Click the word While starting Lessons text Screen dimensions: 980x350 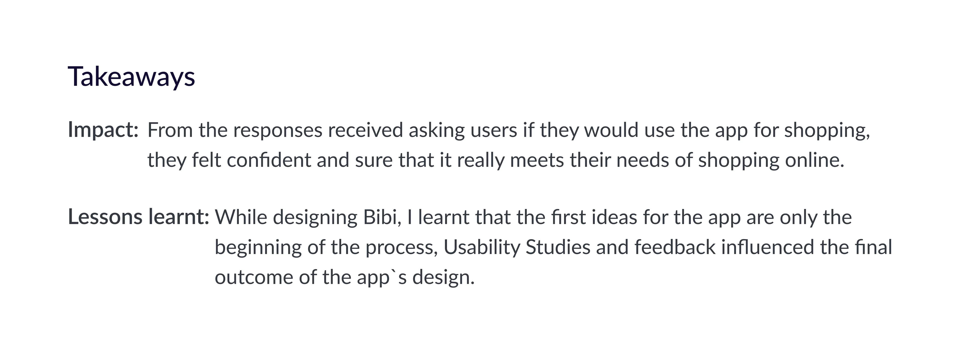[241, 217]
